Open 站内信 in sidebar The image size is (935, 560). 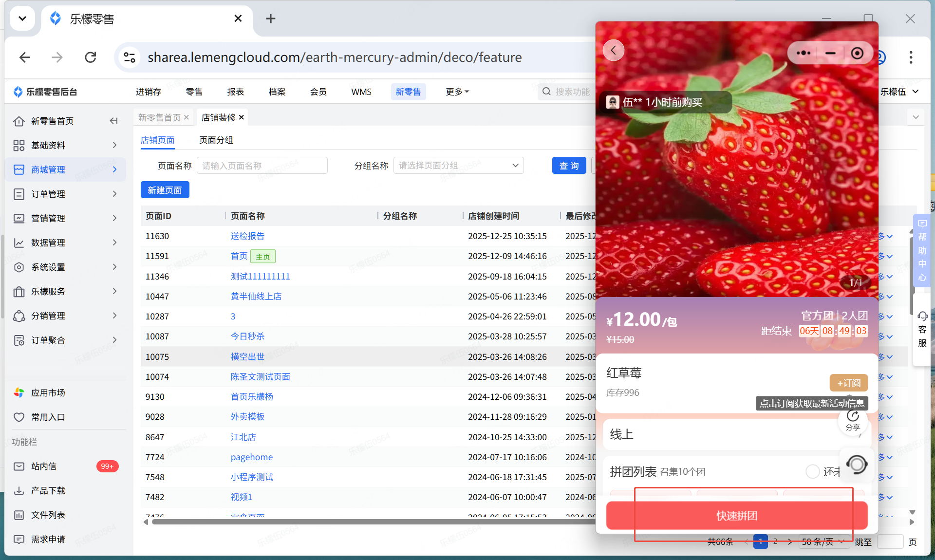[x=44, y=466]
